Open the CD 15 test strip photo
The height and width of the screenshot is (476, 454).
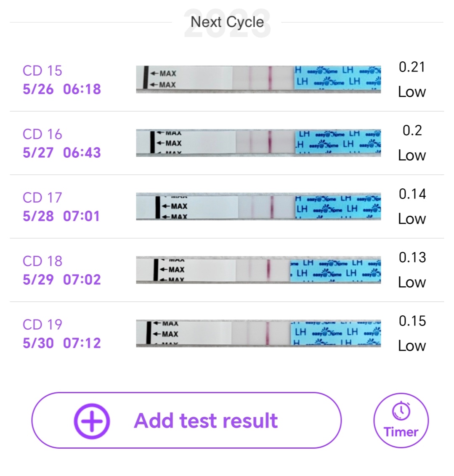point(258,79)
